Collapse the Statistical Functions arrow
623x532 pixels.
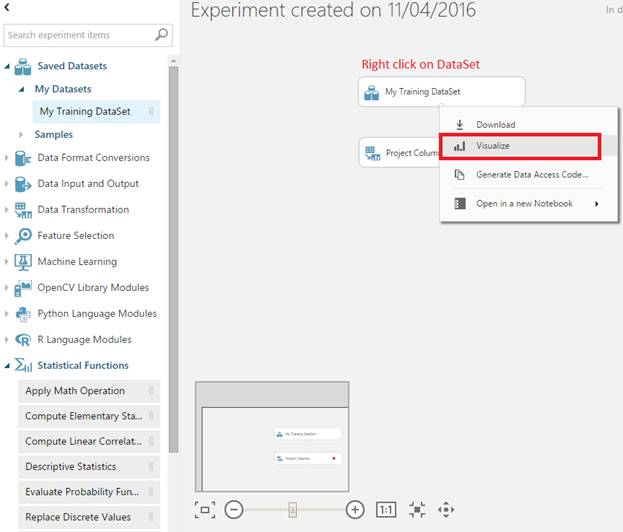7,366
